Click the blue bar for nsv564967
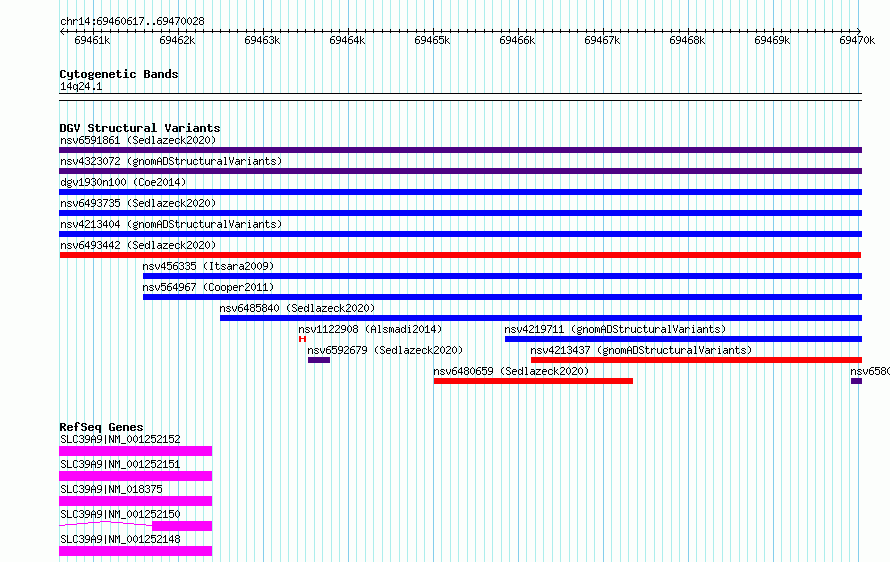890x562 pixels. coord(502,297)
